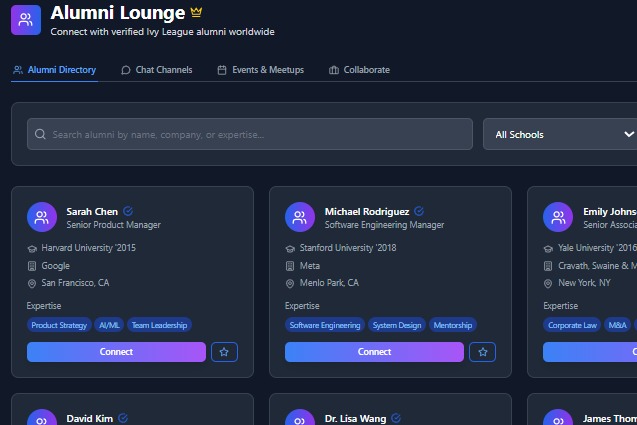Click the Harvard University '2015 text
The height and width of the screenshot is (425, 637).
click(89, 248)
